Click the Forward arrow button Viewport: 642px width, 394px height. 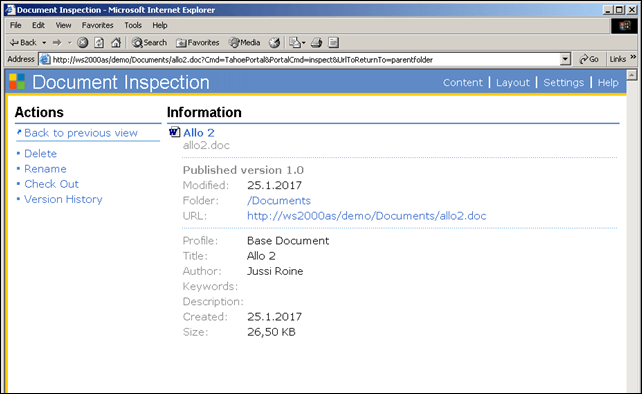[x=57, y=43]
